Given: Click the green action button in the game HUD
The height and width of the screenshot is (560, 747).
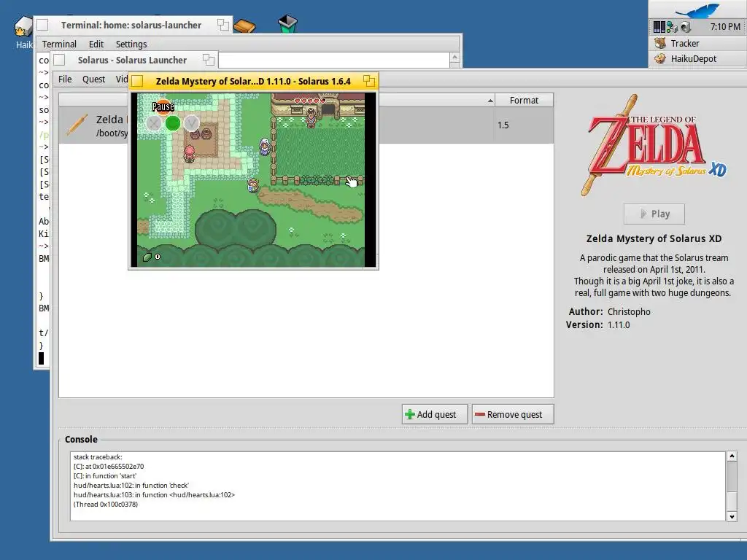Looking at the screenshot, I should (x=172, y=123).
